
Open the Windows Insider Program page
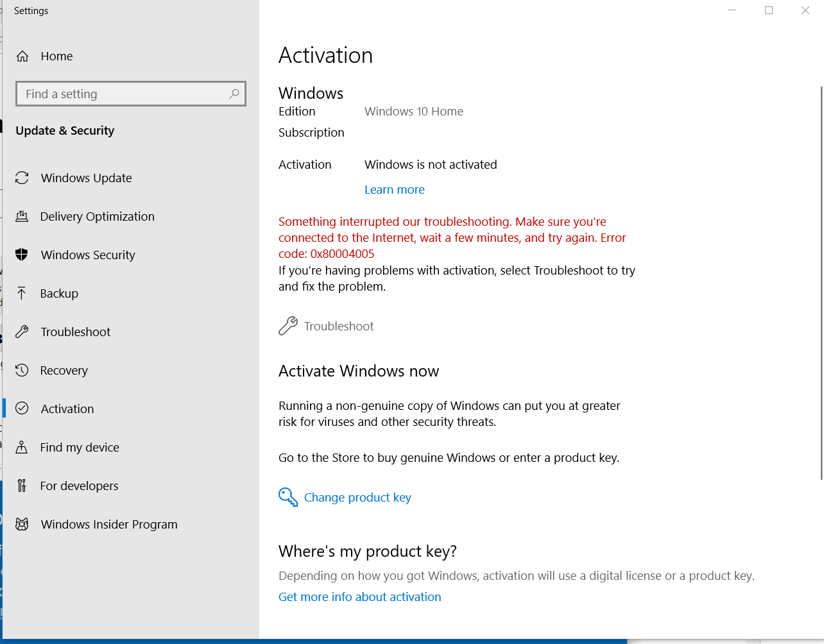[109, 524]
